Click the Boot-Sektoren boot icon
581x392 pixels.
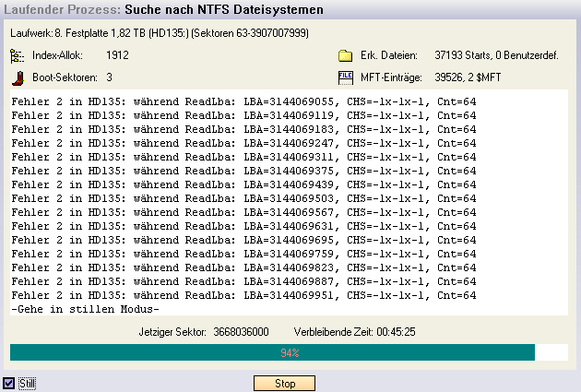tap(18, 77)
